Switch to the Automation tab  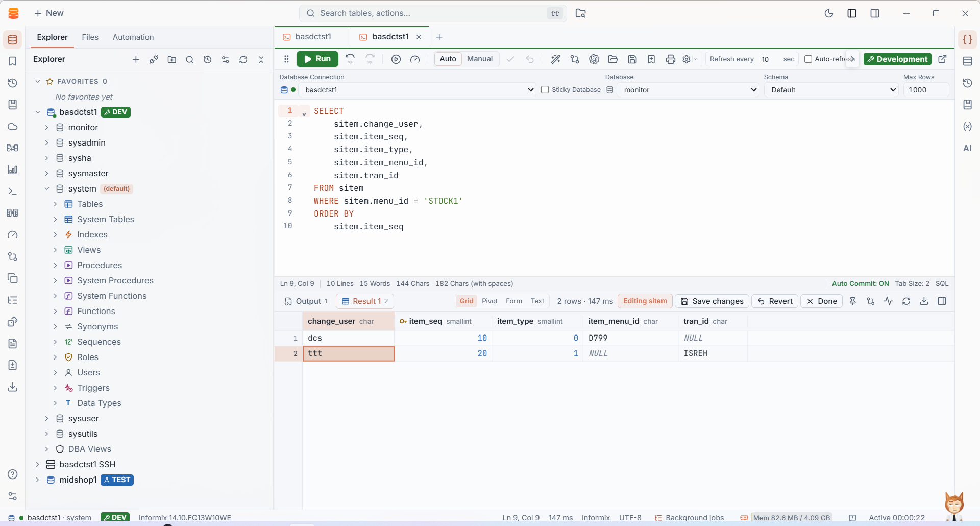click(x=133, y=37)
